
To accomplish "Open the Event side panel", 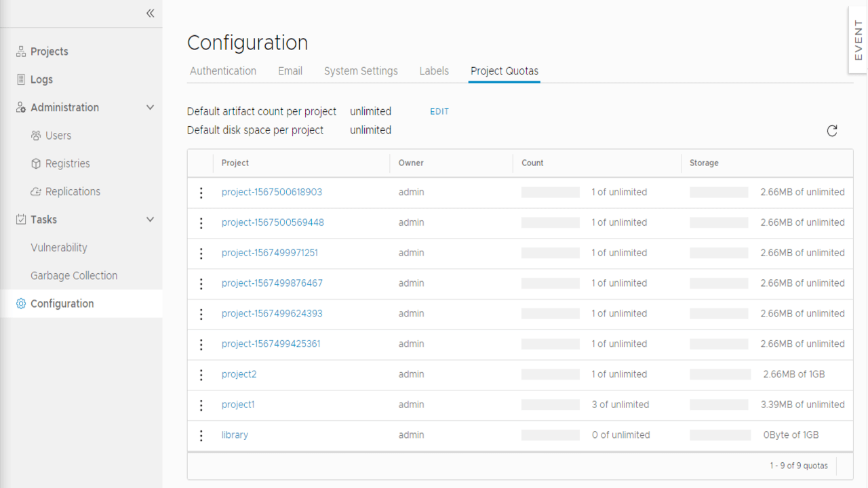I will [x=858, y=39].
